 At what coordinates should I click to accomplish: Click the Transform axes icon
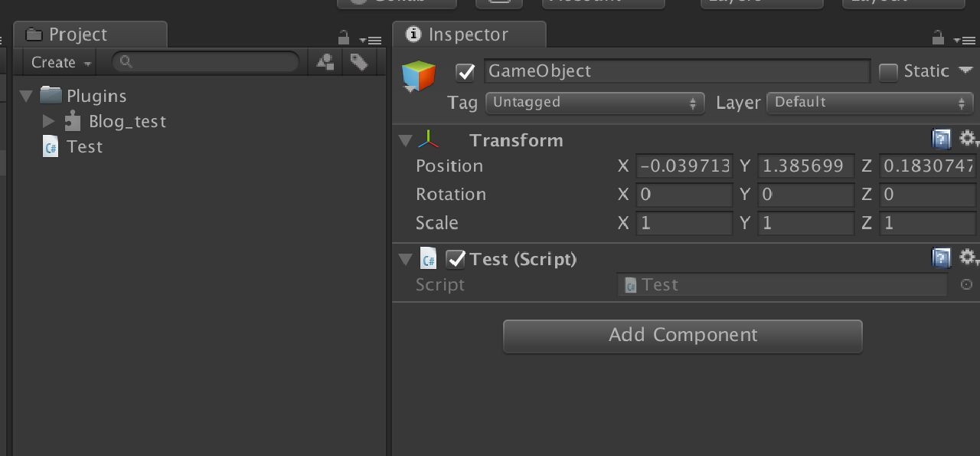coord(429,139)
